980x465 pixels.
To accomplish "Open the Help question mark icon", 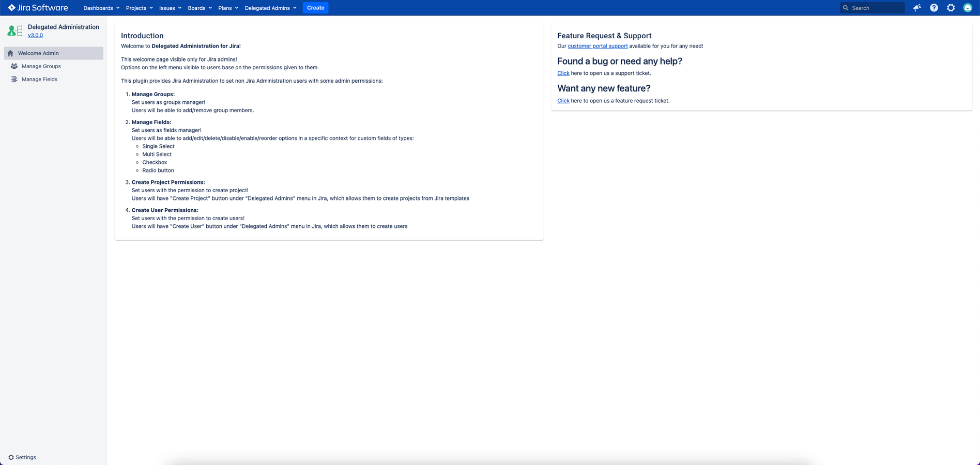I will [934, 8].
